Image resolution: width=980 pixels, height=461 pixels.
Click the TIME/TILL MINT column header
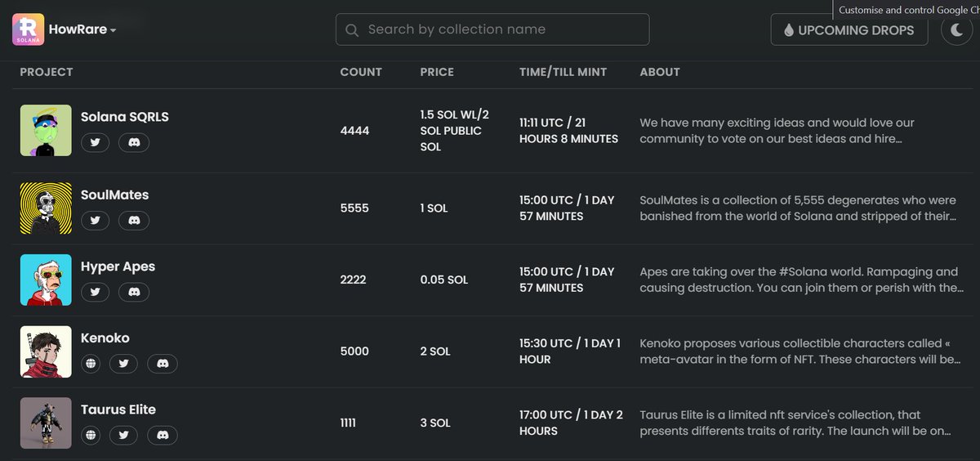[x=563, y=72]
